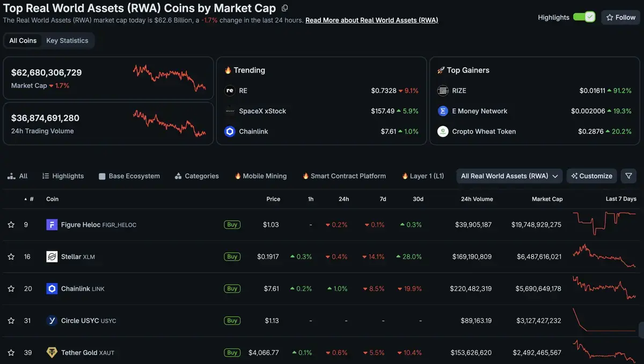644x364 pixels.
Task: Copy the page title using copy icon
Action: (285, 8)
